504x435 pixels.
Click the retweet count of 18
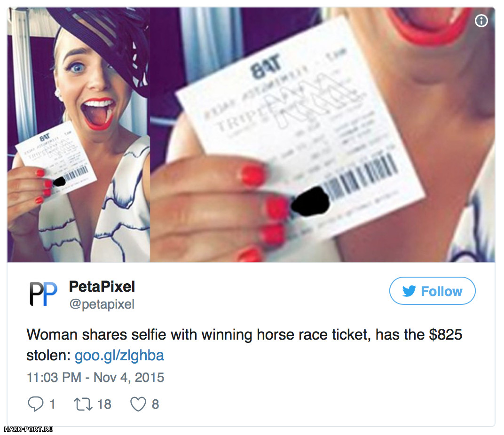(104, 404)
